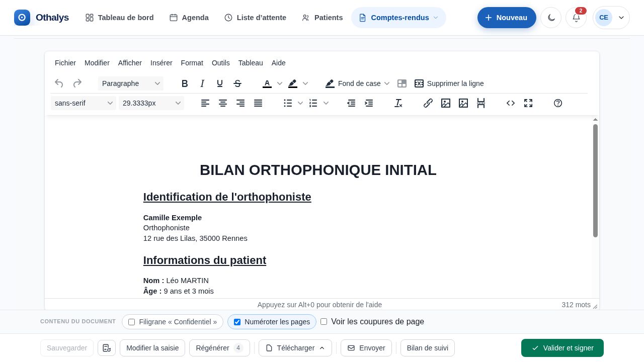The height and width of the screenshot is (362, 644).
Task: Center-align the text
Action: (223, 103)
